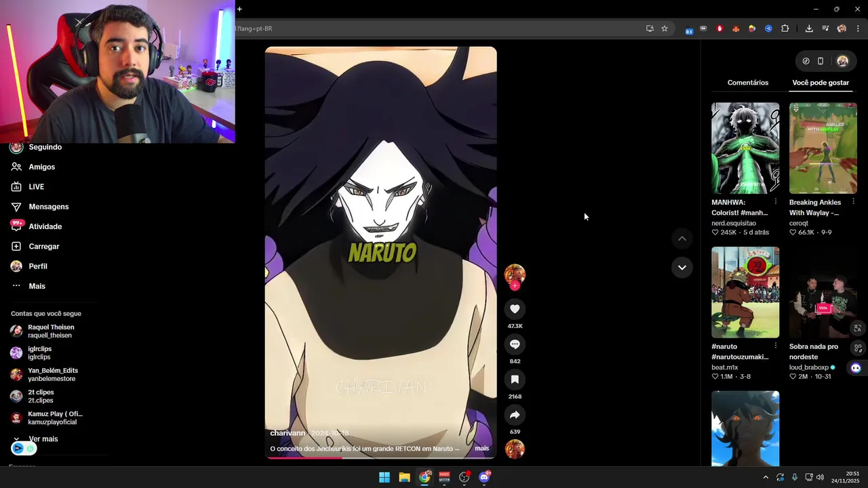Open OBS Studio from the taskbar
Viewport: 868px width, 488px height.
[465, 477]
